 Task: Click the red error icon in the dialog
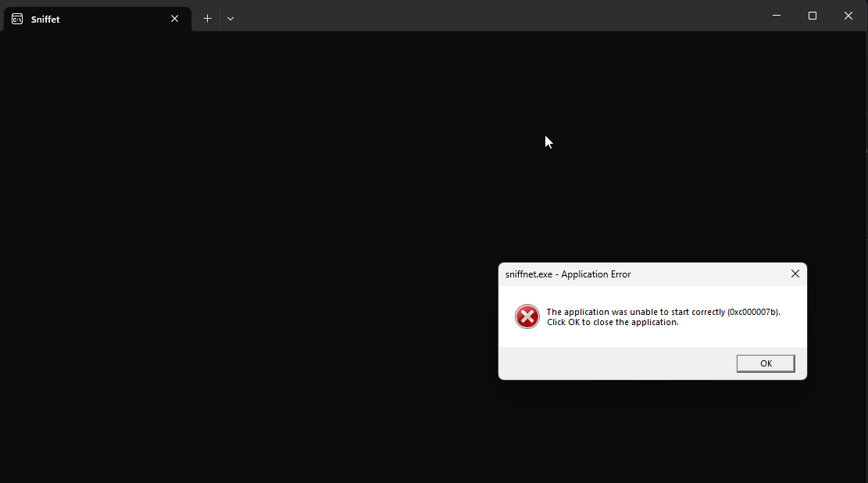(527, 317)
